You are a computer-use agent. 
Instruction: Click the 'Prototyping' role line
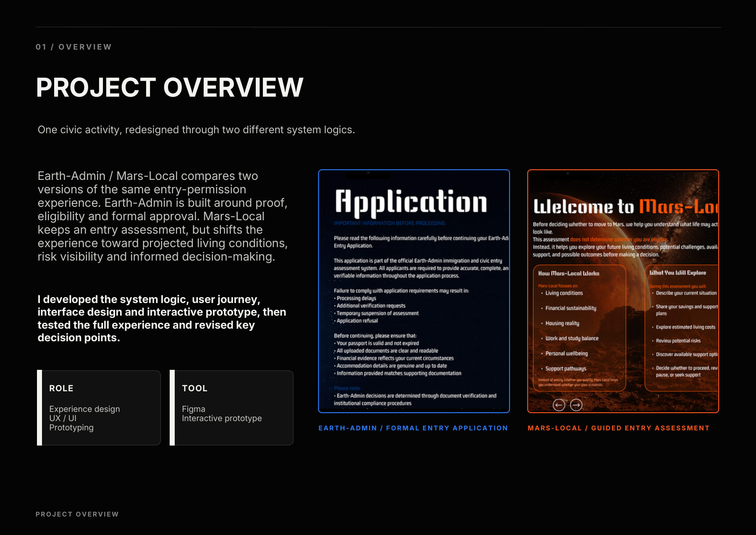pyautogui.click(x=71, y=427)
